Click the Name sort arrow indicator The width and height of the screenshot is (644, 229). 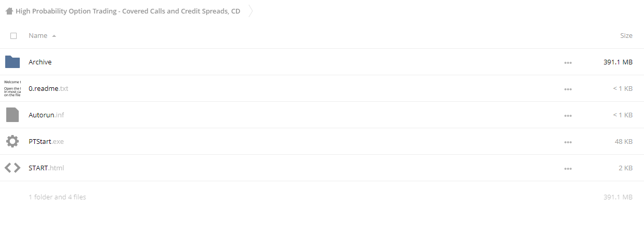click(54, 36)
